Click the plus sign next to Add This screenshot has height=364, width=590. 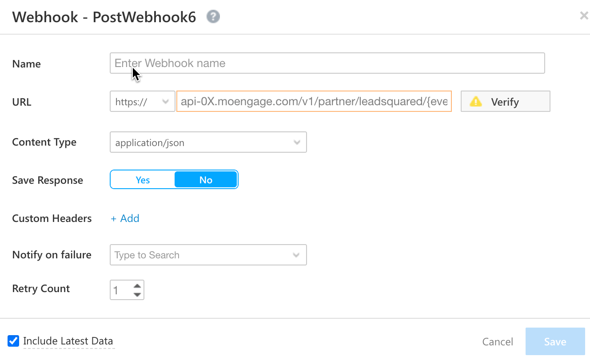tap(114, 218)
